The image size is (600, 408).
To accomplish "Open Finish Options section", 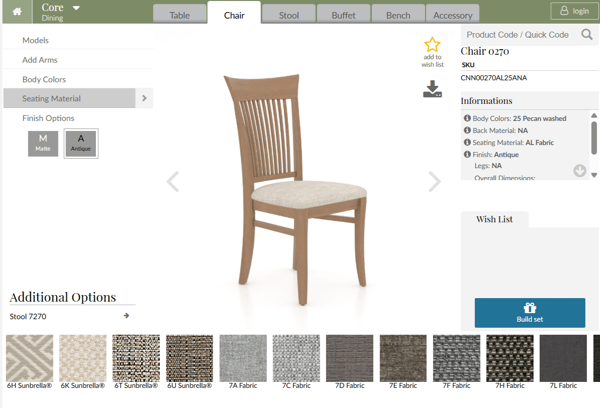I will (48, 118).
